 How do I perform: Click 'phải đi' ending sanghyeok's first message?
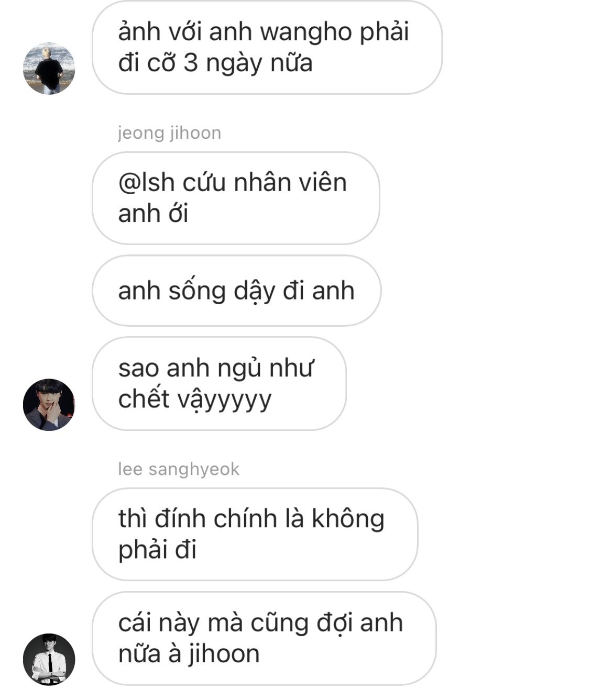(x=157, y=550)
